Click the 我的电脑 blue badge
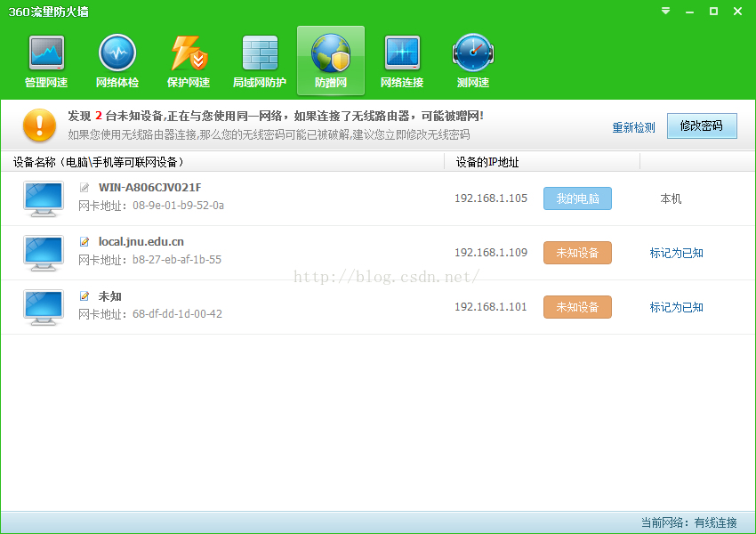This screenshot has width=756, height=534. click(x=577, y=198)
